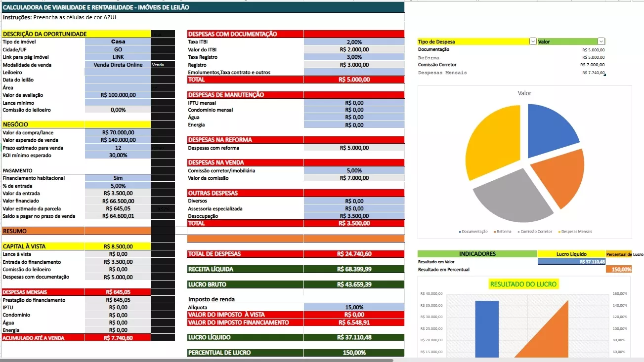The width and height of the screenshot is (644, 362).
Task: Select the empty Leiloeiro input cell
Action: click(x=118, y=73)
